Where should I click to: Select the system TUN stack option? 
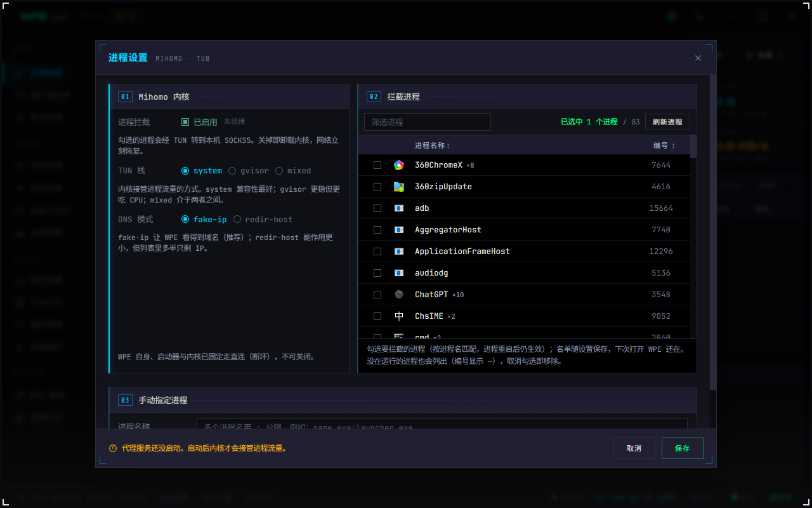click(202, 171)
